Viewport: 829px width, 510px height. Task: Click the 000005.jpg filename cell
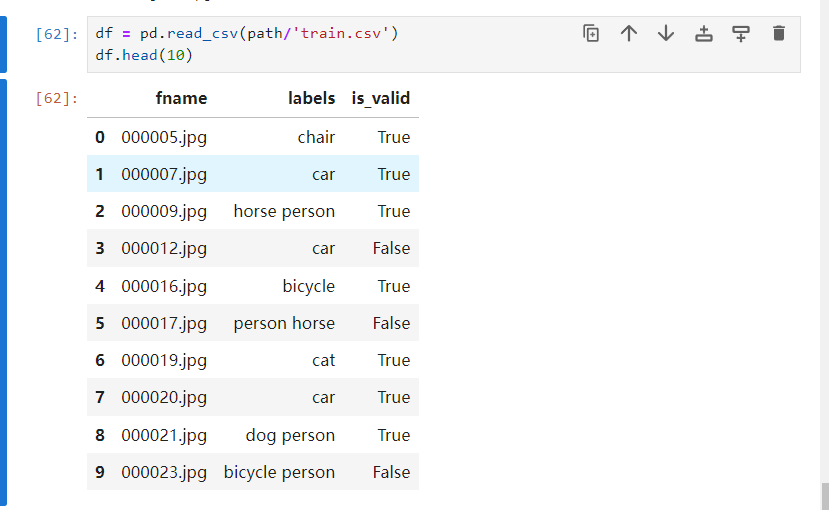164,137
